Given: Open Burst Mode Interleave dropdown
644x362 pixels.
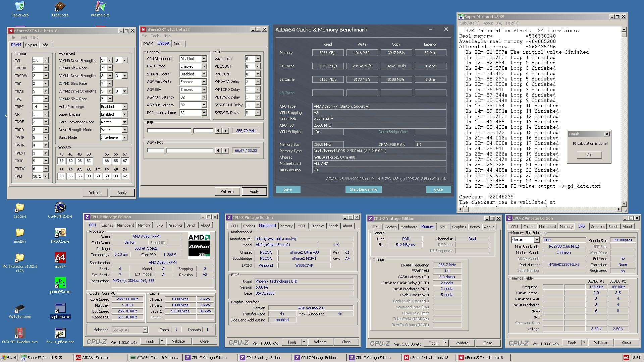Looking at the screenshot, I should coord(124,137).
